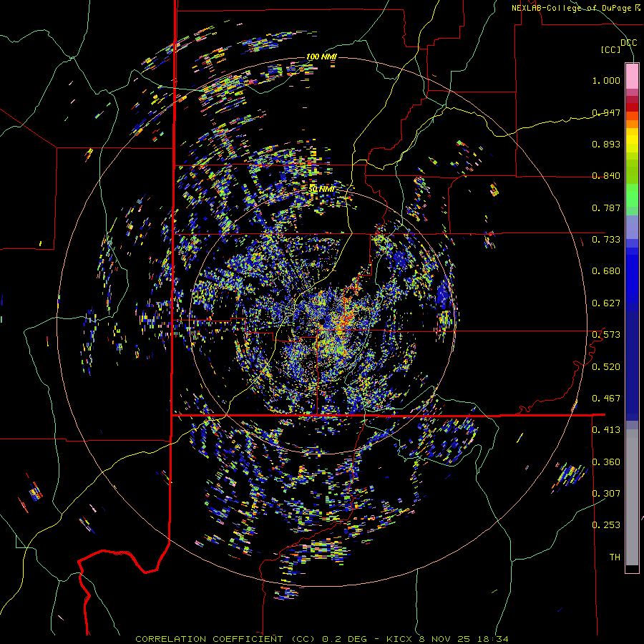
Task: Pick the gray segment of color scale
Action: coord(632,497)
